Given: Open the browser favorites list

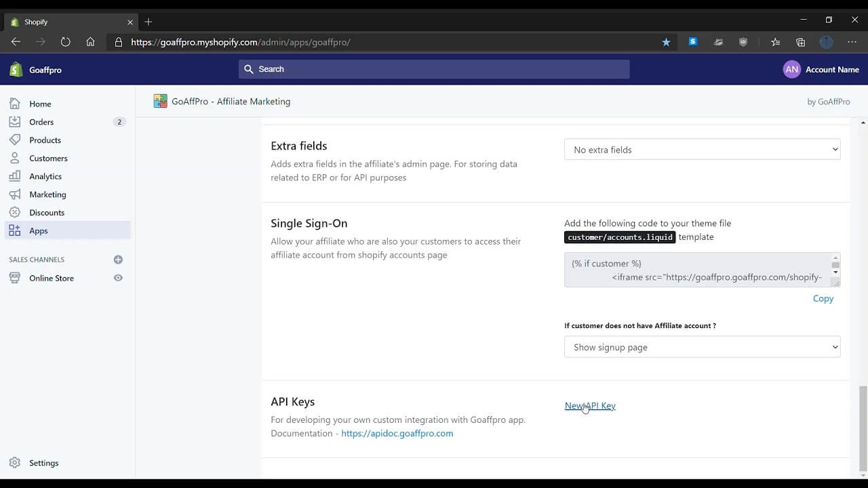Looking at the screenshot, I should point(775,42).
